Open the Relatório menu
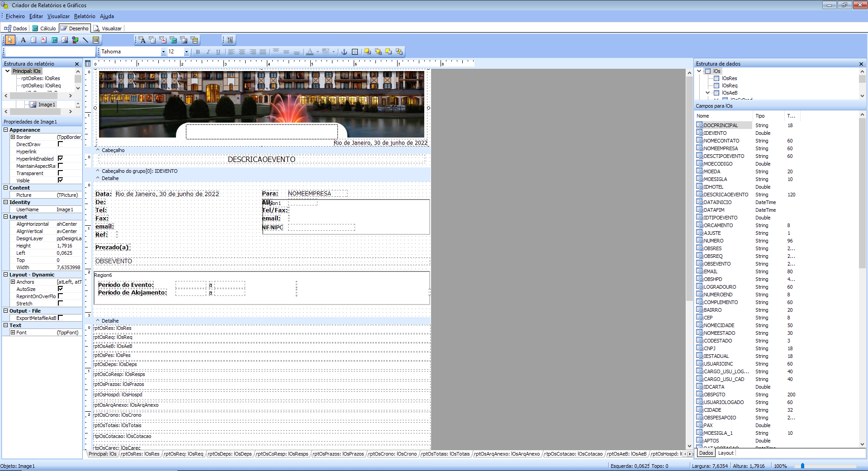 (85, 16)
